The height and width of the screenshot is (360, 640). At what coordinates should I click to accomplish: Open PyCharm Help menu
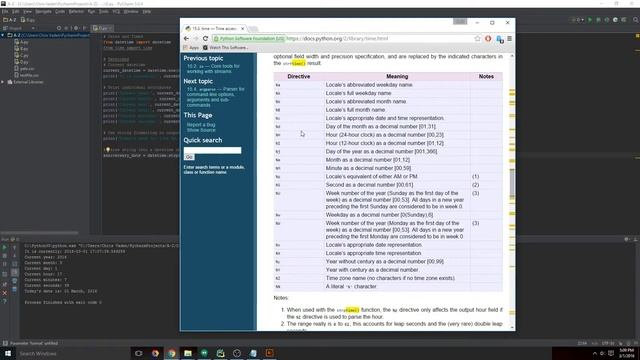coord(147,11)
